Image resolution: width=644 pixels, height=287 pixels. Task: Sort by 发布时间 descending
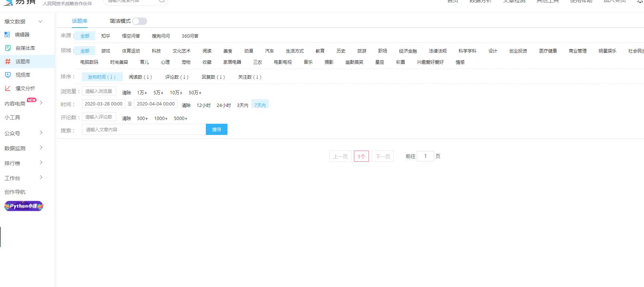pos(102,77)
